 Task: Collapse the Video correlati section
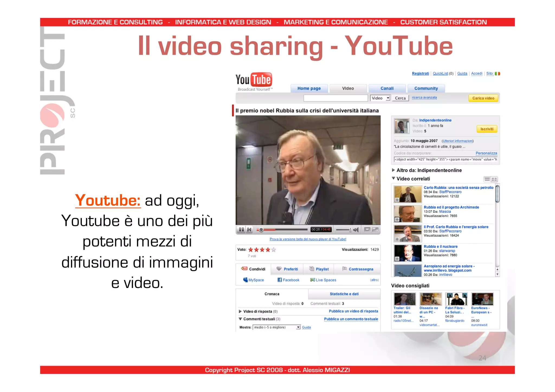393,178
